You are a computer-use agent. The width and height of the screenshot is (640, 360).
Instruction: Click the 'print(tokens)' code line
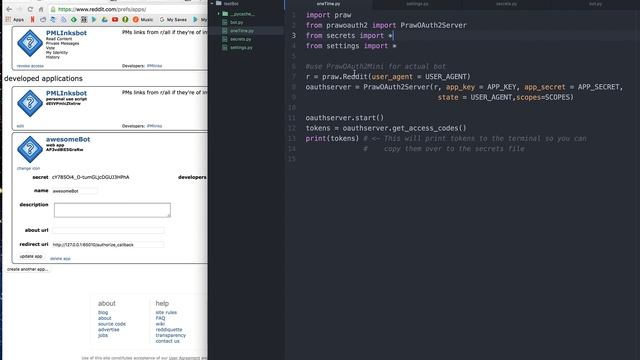(332, 138)
